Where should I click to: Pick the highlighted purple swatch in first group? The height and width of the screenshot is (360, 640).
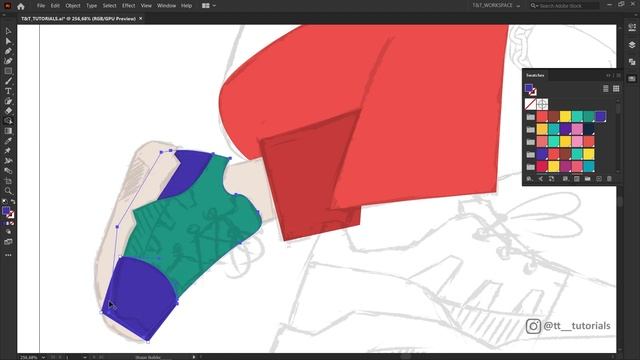pos(600,117)
